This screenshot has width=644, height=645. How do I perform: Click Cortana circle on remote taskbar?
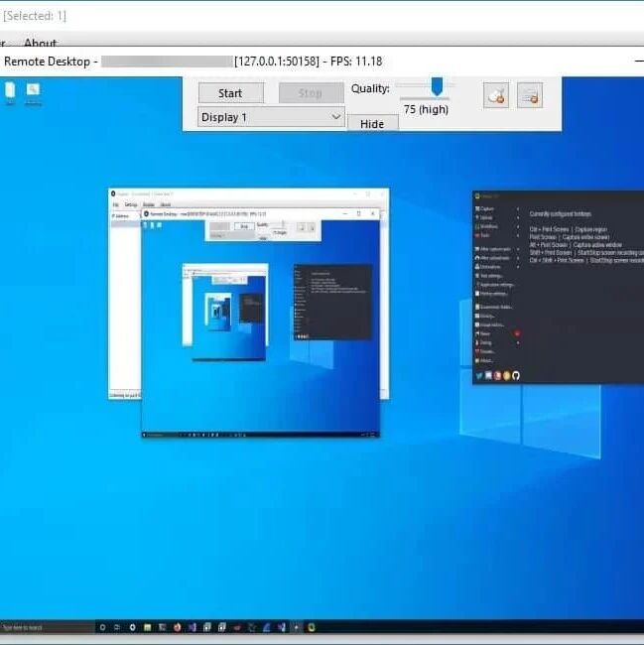click(102, 627)
